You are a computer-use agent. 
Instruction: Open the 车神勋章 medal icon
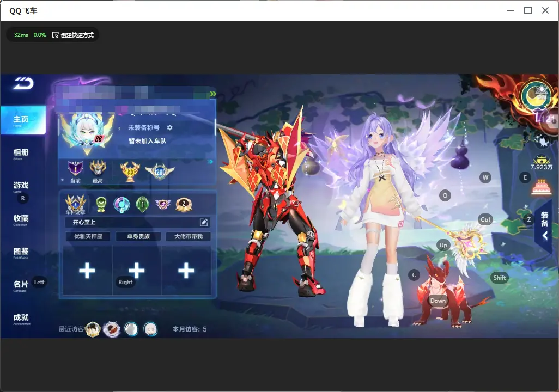click(75, 204)
